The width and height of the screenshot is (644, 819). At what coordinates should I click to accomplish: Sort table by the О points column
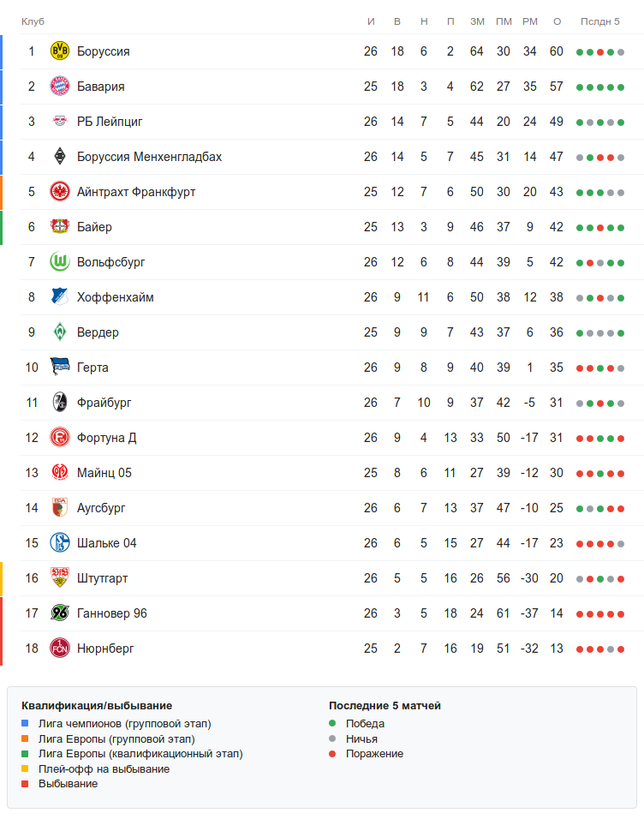557,21
